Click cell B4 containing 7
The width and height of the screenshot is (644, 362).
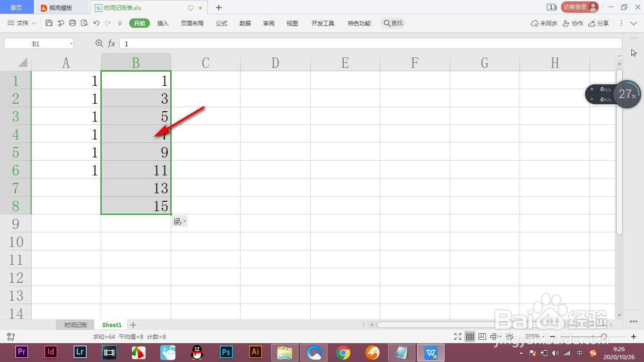(x=136, y=134)
